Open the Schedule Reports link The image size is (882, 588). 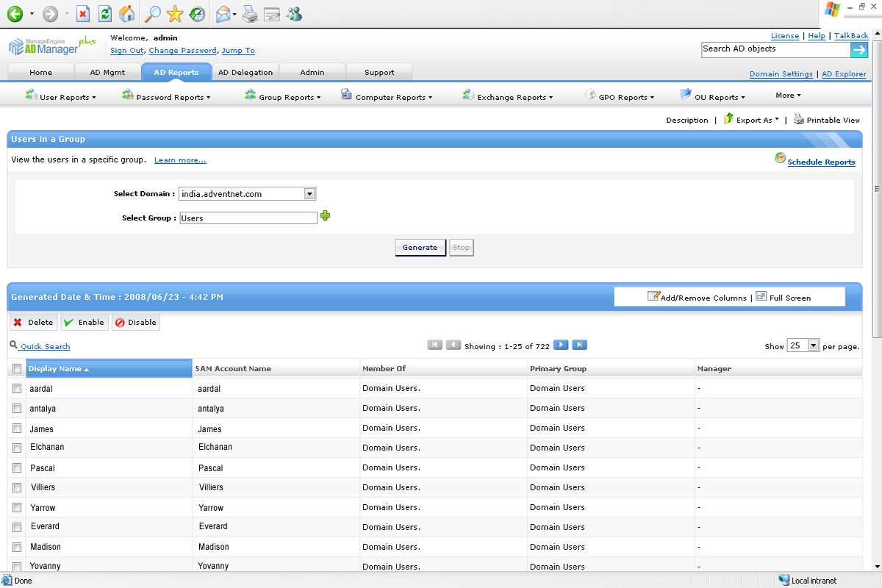[821, 162]
